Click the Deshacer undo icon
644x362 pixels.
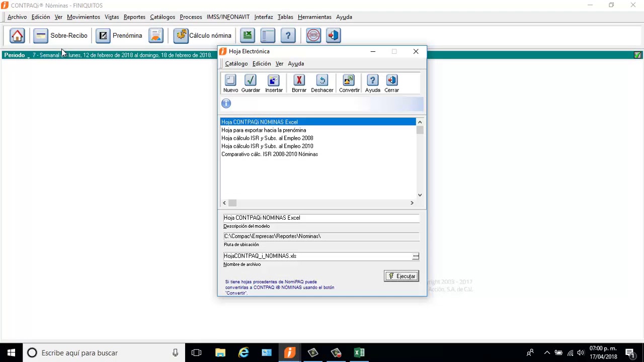[322, 83]
